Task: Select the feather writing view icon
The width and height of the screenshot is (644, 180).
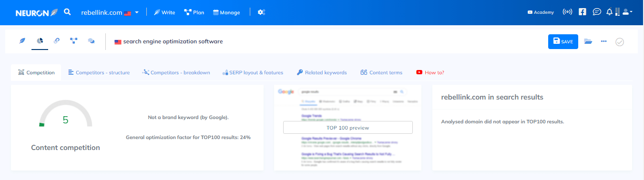Action: click(22, 41)
